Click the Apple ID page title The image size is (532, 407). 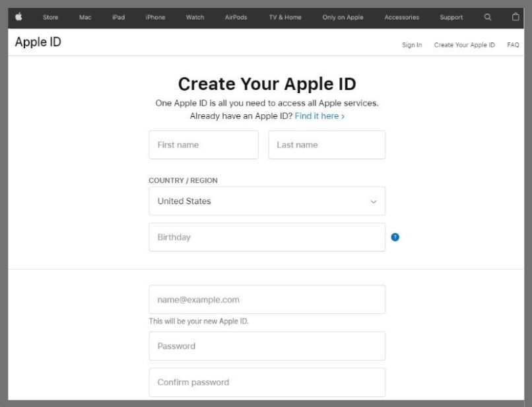tap(38, 42)
